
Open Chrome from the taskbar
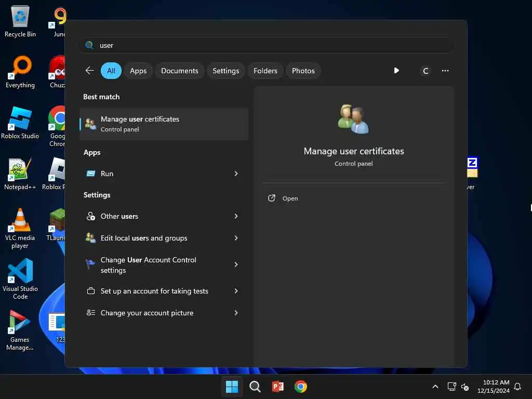pyautogui.click(x=301, y=387)
